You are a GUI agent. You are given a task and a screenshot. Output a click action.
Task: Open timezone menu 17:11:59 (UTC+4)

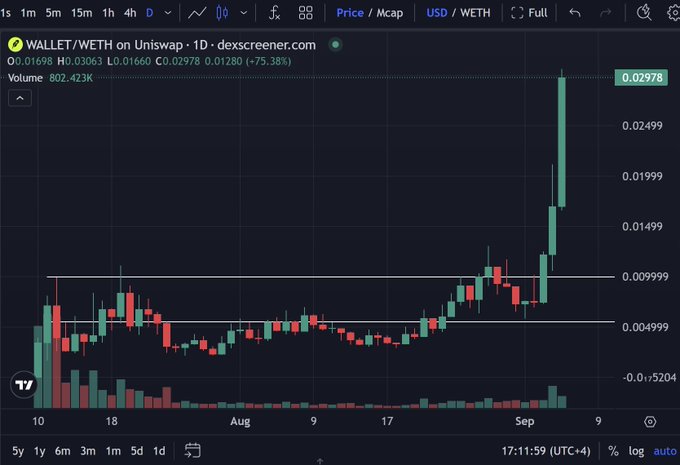pyautogui.click(x=546, y=451)
